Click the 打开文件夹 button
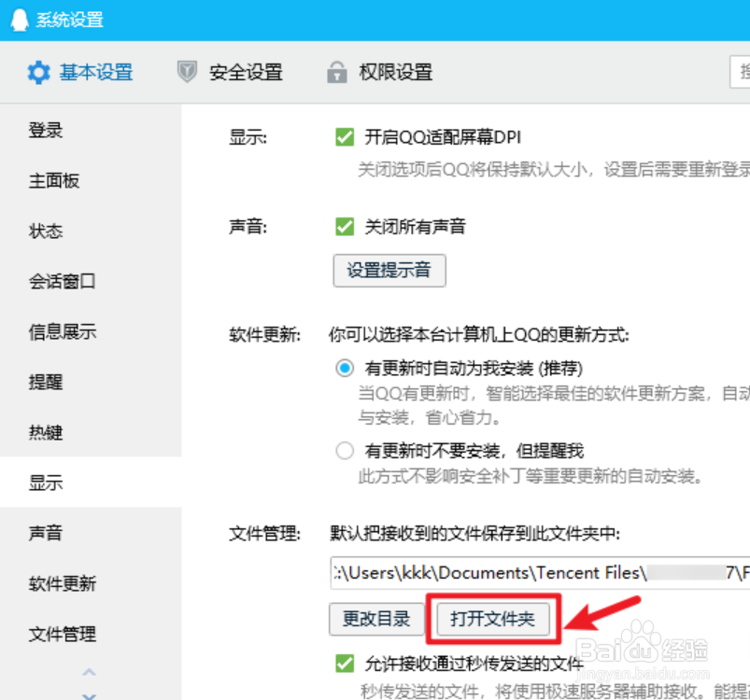This screenshot has height=700, width=750. (x=492, y=619)
